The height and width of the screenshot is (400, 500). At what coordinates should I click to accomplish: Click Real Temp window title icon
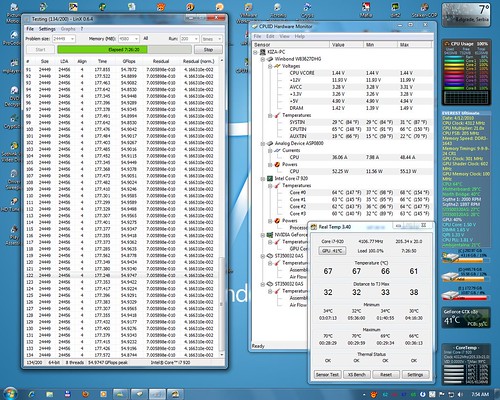(314, 227)
